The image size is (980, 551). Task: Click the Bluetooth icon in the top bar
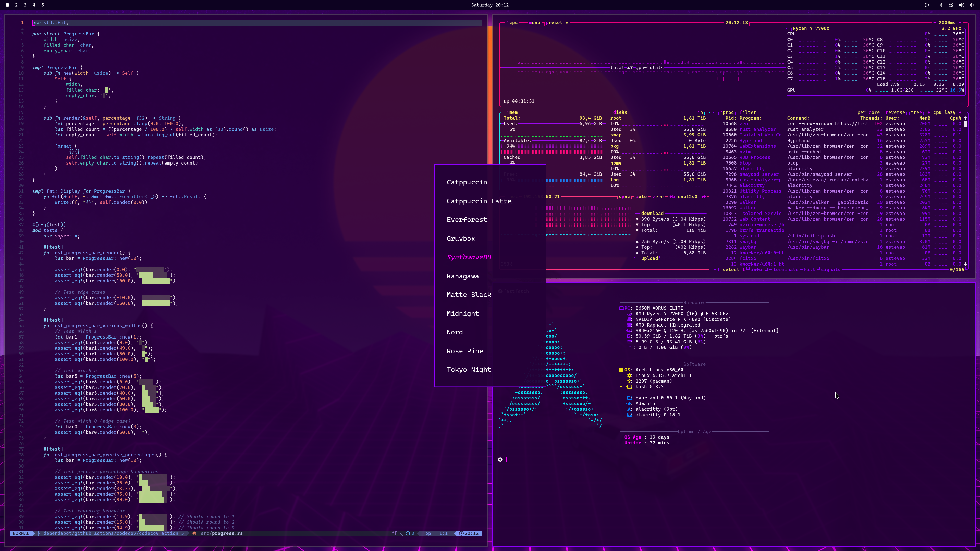coord(941,5)
